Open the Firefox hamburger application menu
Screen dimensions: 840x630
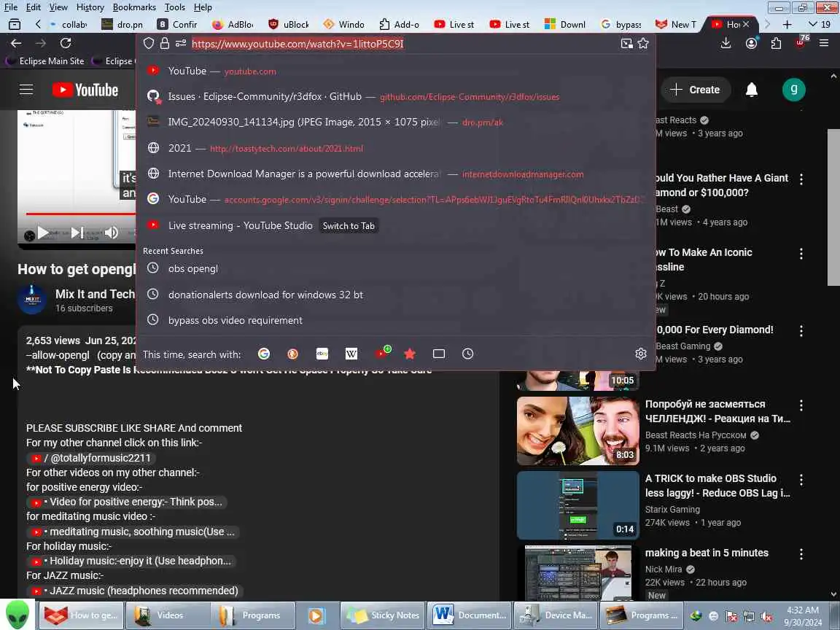click(x=824, y=44)
